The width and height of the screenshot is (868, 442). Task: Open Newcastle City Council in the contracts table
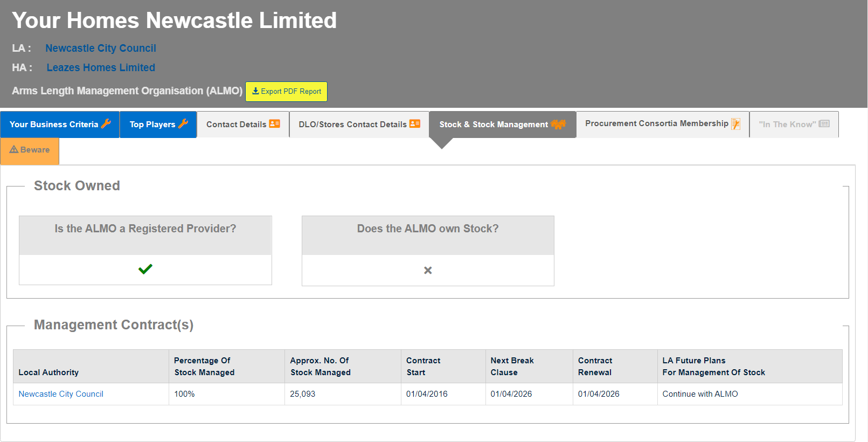click(x=61, y=394)
